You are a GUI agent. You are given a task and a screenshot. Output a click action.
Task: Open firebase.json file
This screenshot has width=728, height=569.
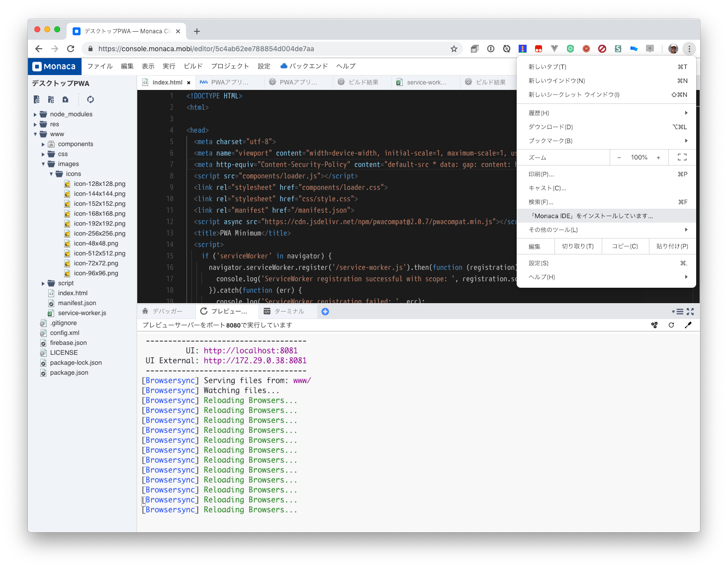click(x=68, y=343)
